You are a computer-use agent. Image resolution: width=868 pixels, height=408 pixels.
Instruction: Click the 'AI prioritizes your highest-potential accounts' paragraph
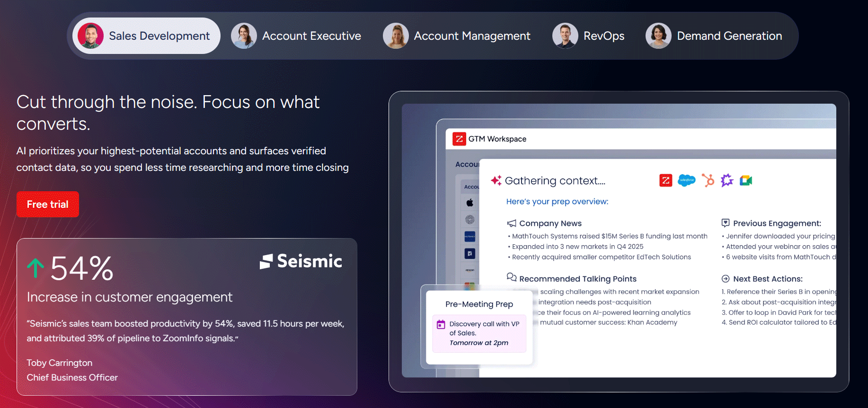(183, 159)
